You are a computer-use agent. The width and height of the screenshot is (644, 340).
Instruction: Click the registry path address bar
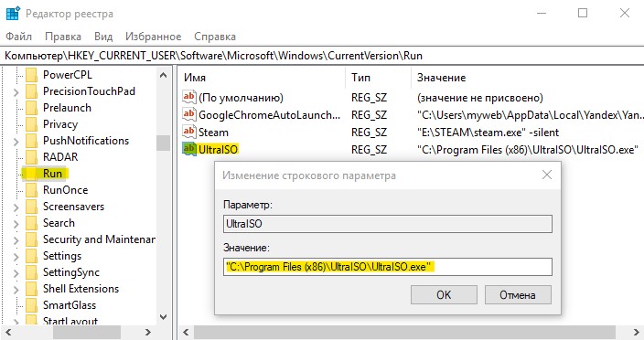(x=322, y=56)
